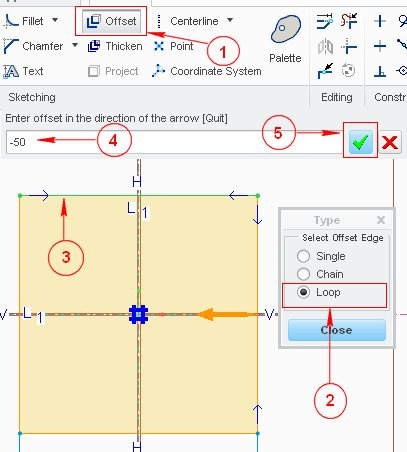Click the Modify dimensions icon in Editing

[x=325, y=21]
